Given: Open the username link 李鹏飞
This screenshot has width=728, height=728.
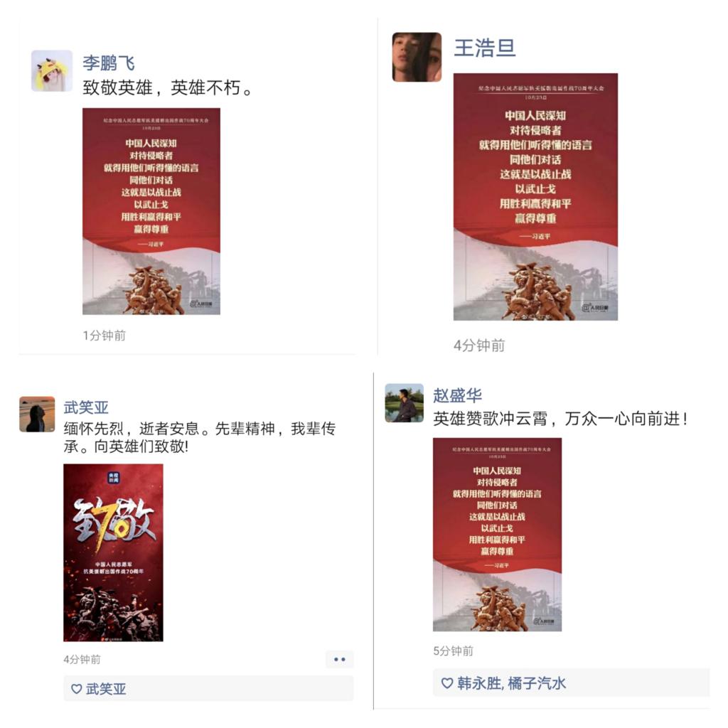Looking at the screenshot, I should coord(109,63).
